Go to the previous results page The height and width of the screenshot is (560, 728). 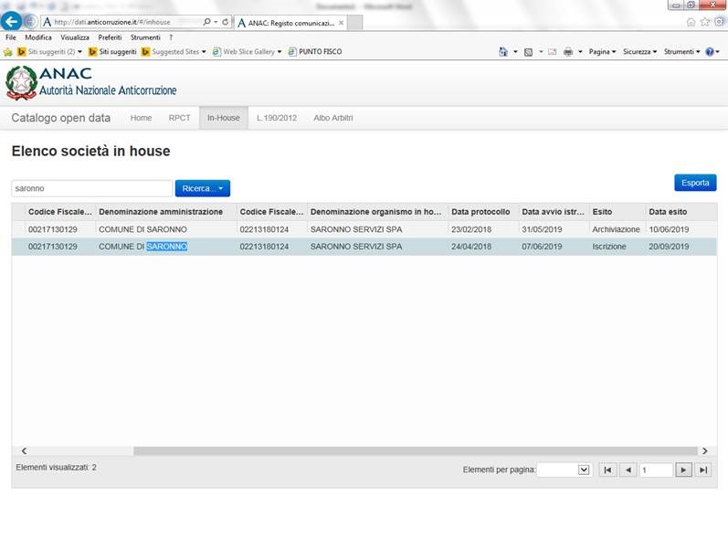coord(628,470)
